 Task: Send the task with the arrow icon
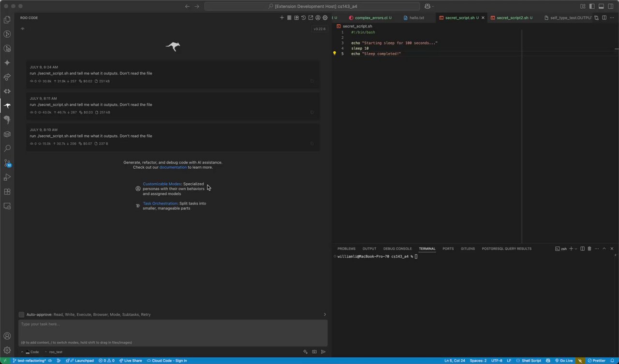324,352
